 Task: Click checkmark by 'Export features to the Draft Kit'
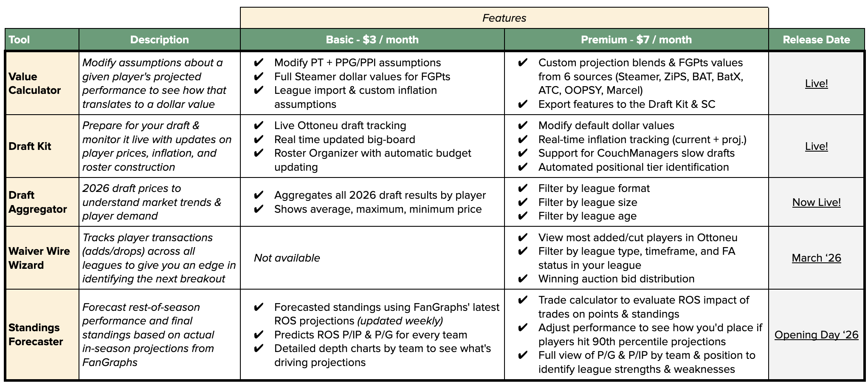(522, 104)
